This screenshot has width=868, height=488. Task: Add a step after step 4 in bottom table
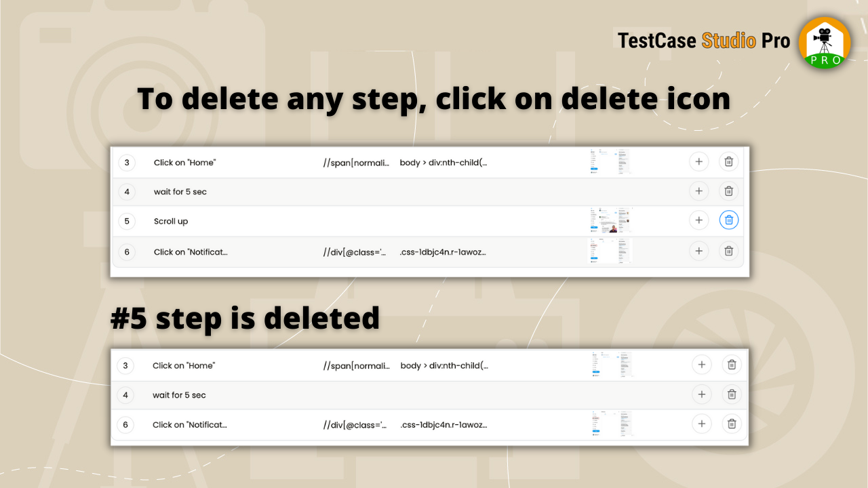pyautogui.click(x=701, y=394)
